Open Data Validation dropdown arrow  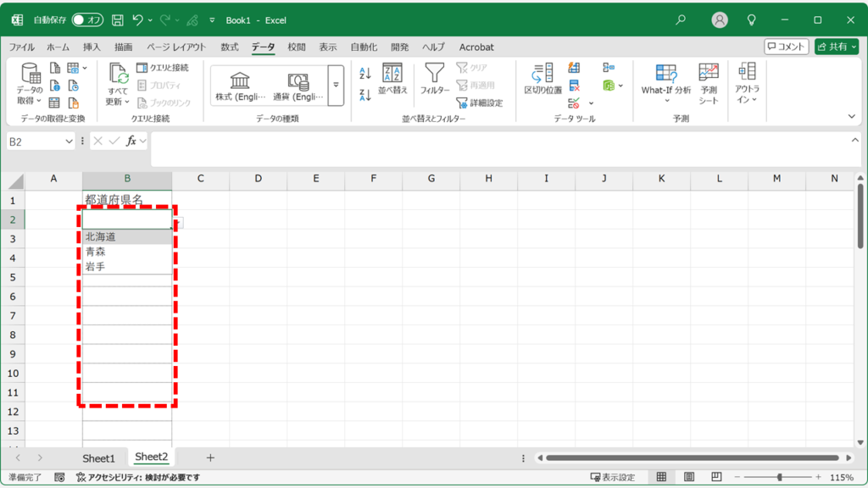pyautogui.click(x=591, y=103)
